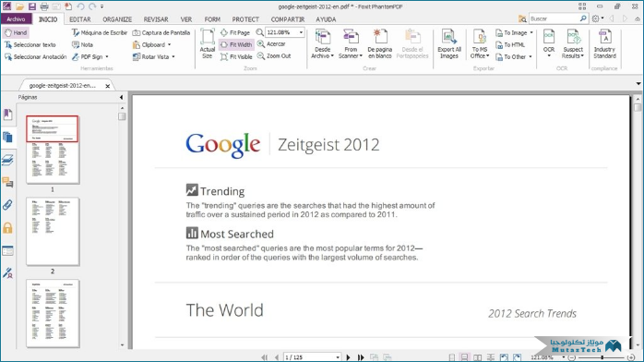Create PDF De página en blanco
This screenshot has width=644, height=362.
tap(379, 44)
